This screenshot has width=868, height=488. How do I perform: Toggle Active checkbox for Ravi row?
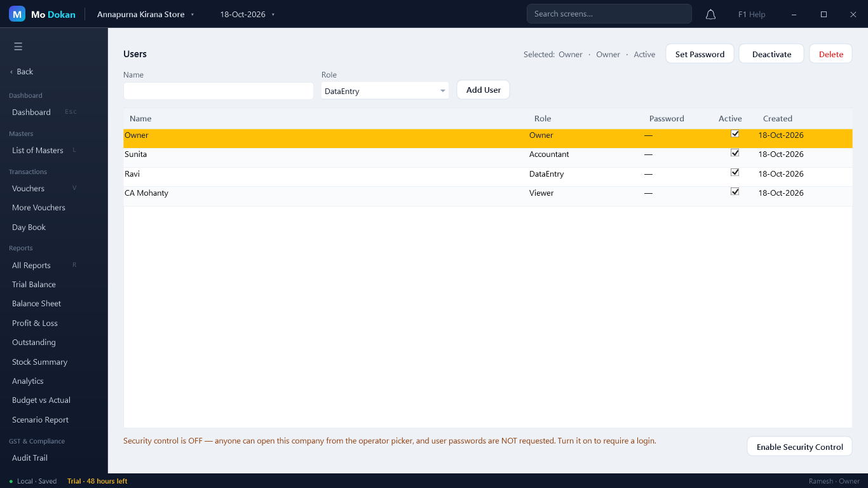tap(735, 172)
